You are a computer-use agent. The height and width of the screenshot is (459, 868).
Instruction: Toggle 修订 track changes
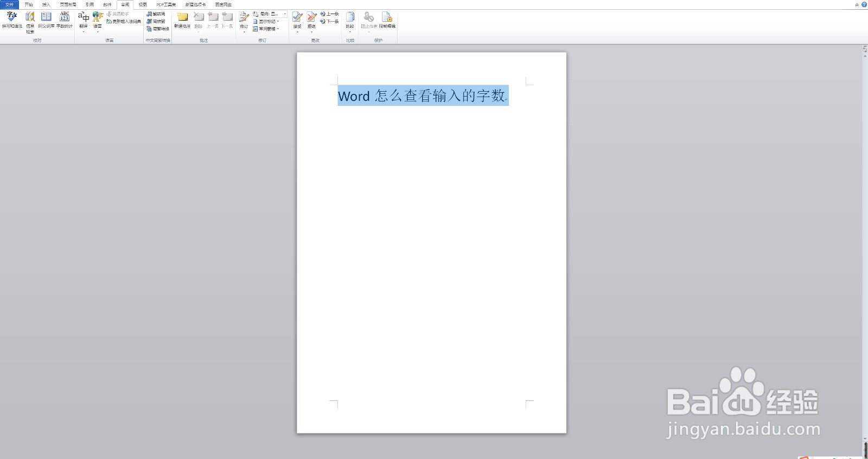click(244, 22)
